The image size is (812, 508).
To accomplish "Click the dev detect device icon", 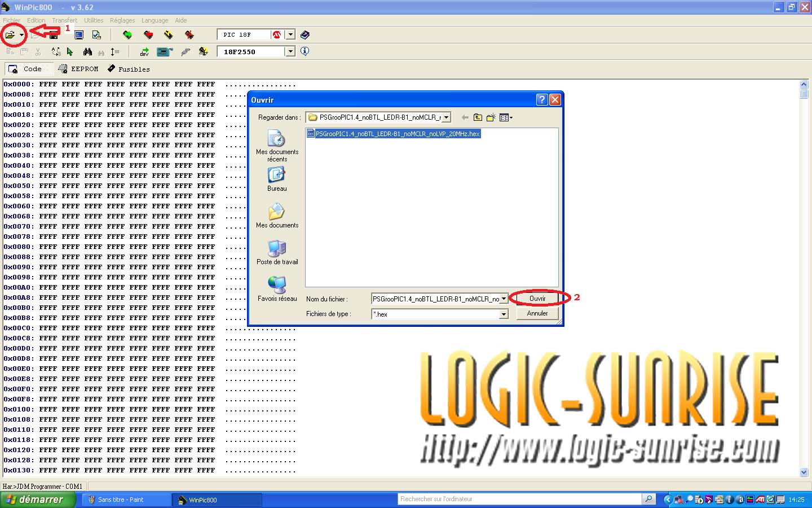I will pos(144,51).
